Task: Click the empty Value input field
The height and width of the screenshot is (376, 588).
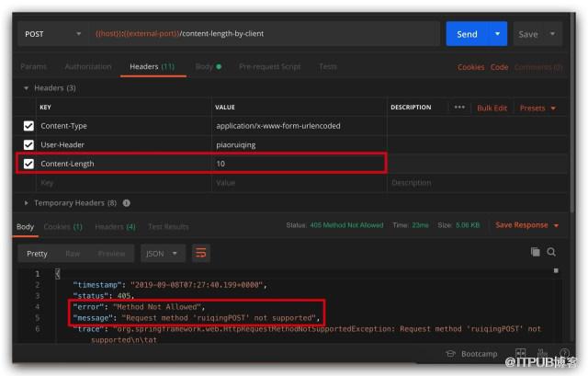Action: click(x=300, y=183)
